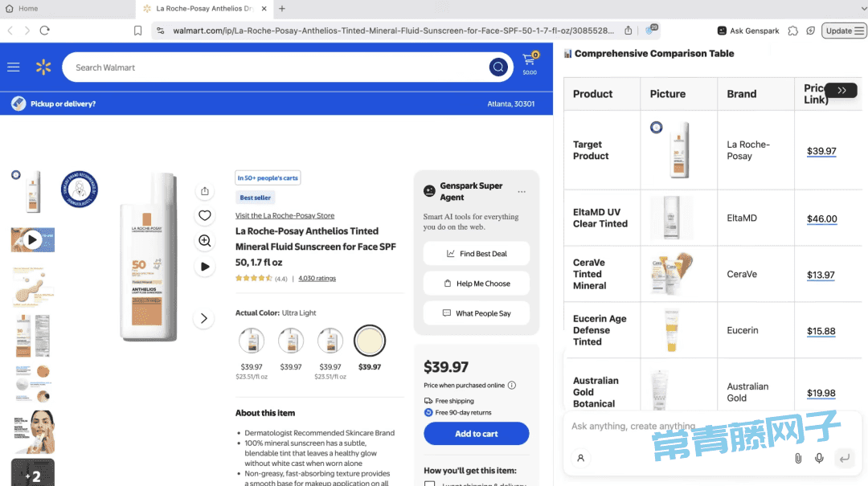Open a new browser tab
The image size is (868, 486).
[x=282, y=8]
